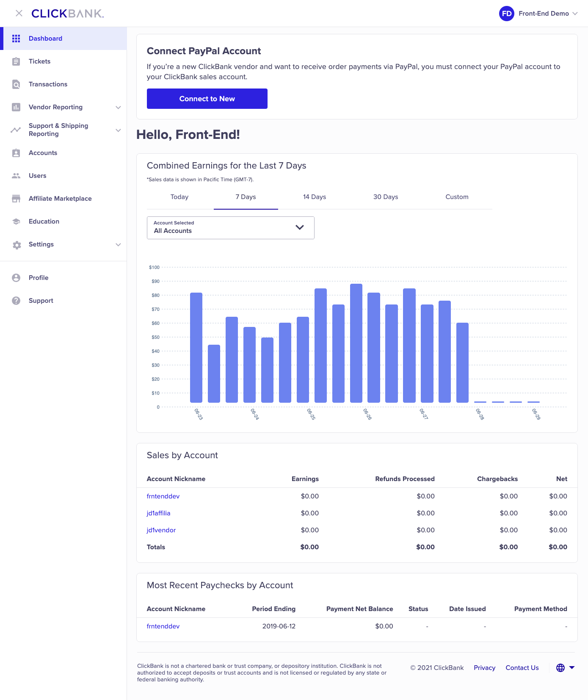The width and height of the screenshot is (588, 700).
Task: Open frntenddev link in Most Recent Paychecks
Action: [163, 626]
